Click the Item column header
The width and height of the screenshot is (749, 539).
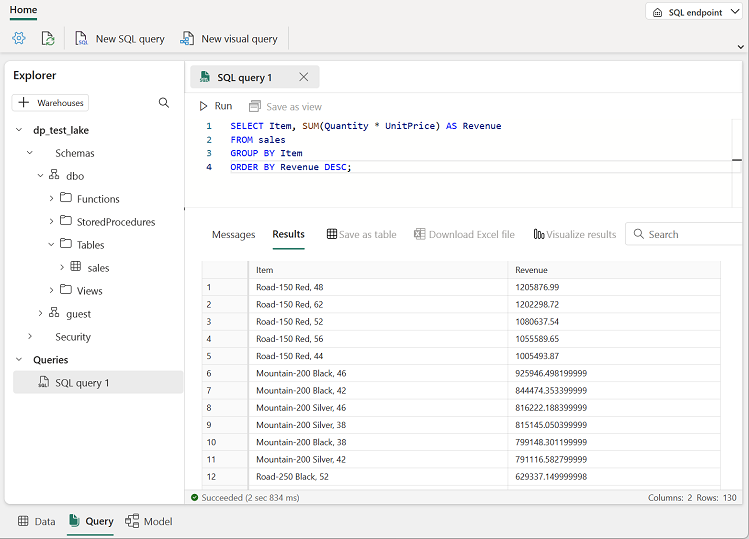coord(378,270)
